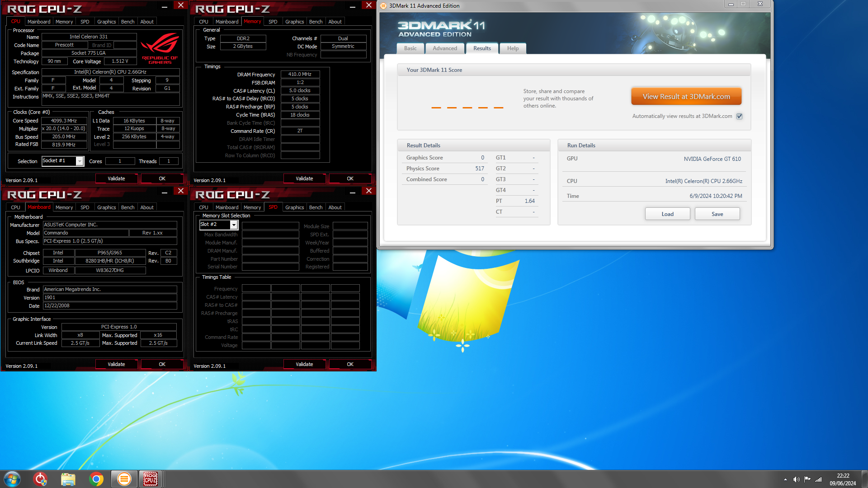Click the Channels # field Dual
Image resolution: width=868 pixels, height=488 pixels.
(x=343, y=38)
